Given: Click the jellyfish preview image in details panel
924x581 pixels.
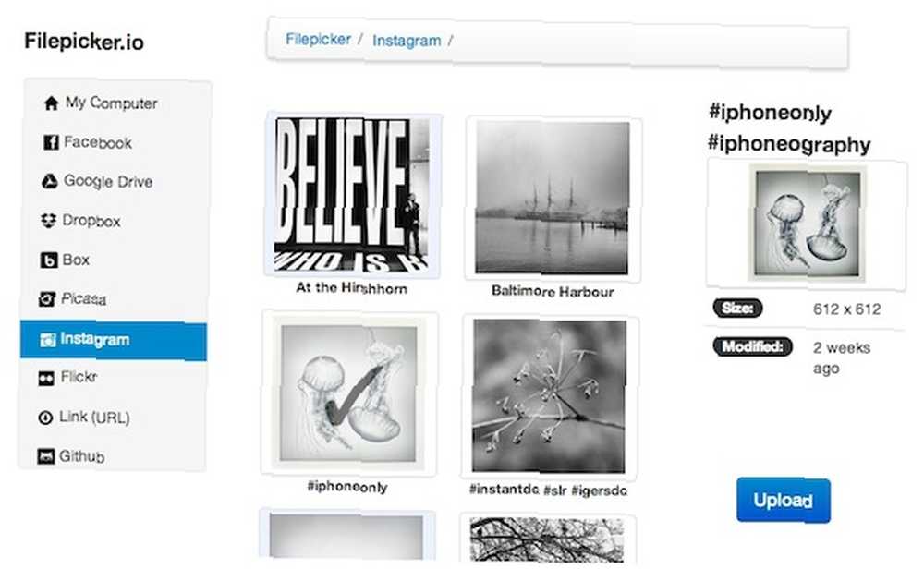Looking at the screenshot, I should click(807, 223).
